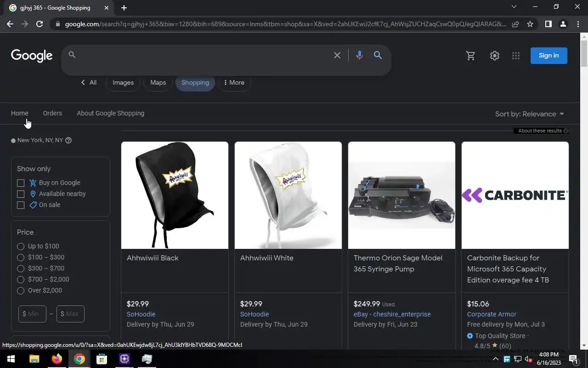Click the Max price input field
The height and width of the screenshot is (368, 588).
(x=70, y=314)
